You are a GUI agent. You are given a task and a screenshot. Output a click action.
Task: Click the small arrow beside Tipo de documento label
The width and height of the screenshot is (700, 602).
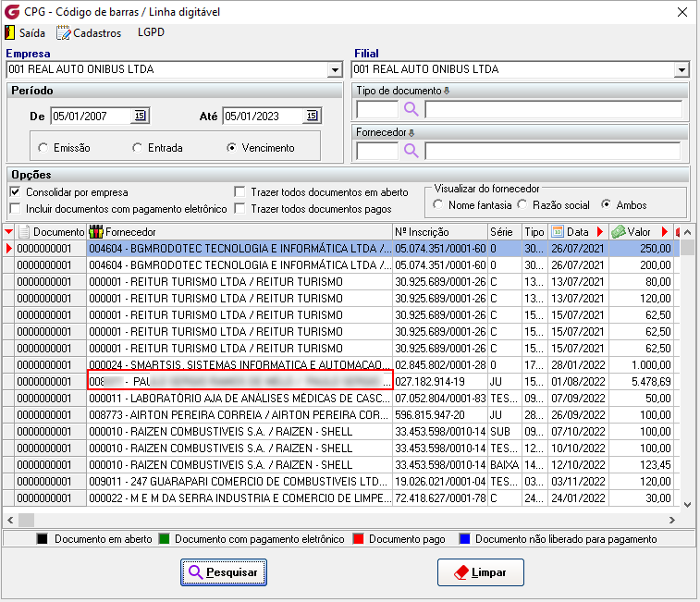(447, 91)
